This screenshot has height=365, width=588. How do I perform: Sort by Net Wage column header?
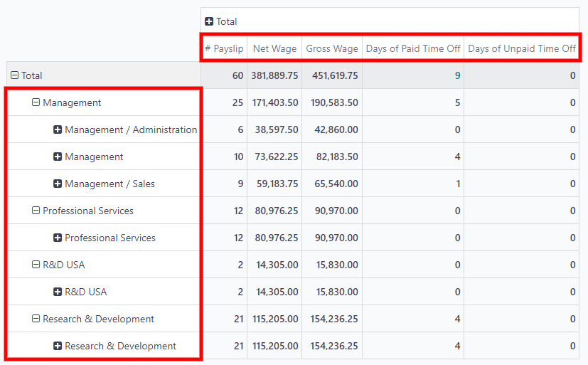274,48
